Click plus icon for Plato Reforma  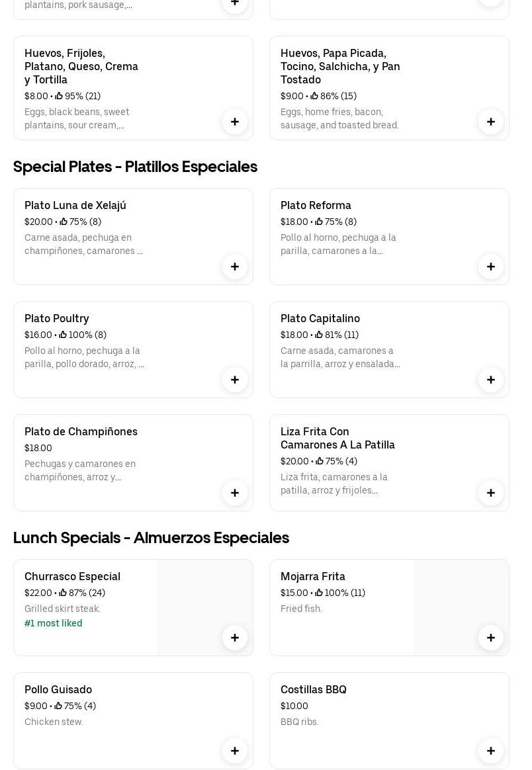pyautogui.click(x=491, y=267)
